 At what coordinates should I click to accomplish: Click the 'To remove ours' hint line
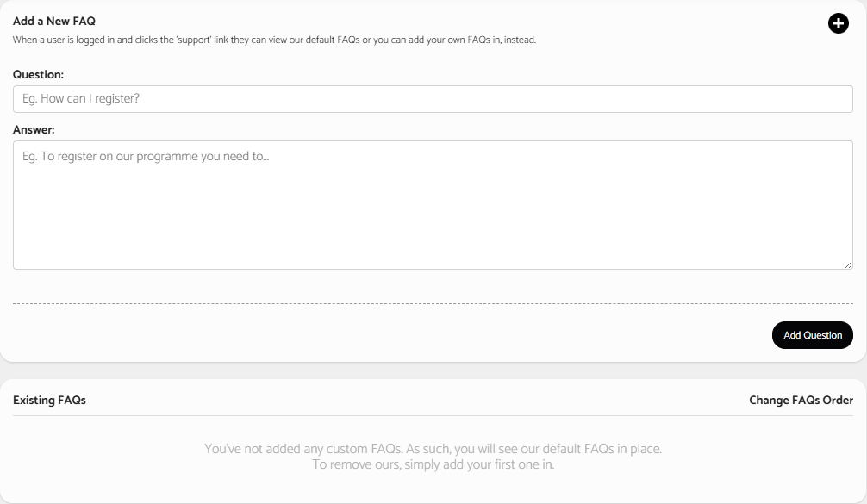click(433, 464)
